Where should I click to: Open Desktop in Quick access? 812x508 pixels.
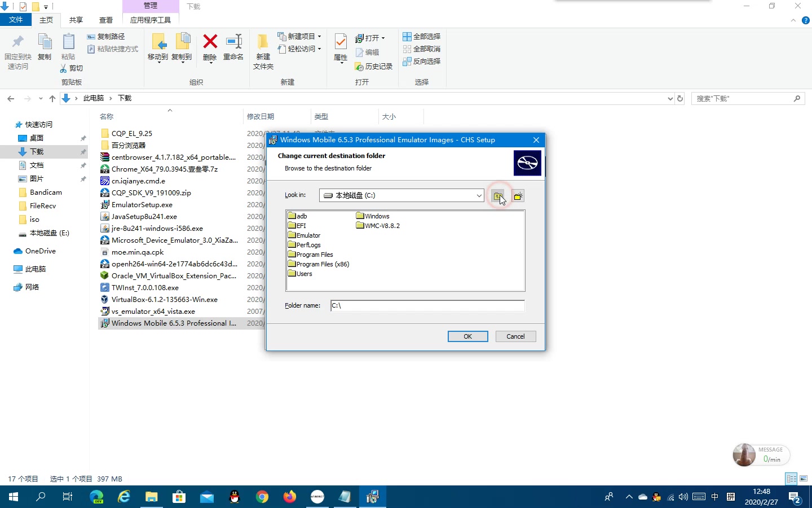coord(37,138)
